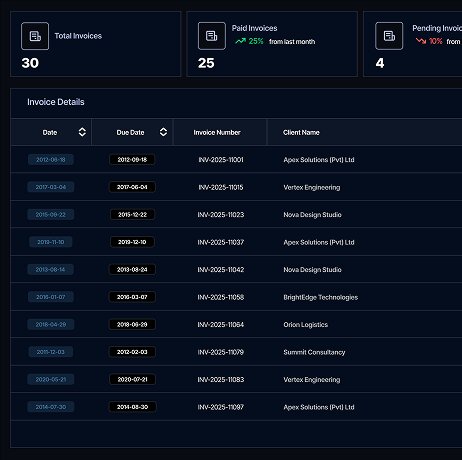Click the Summit Consultancy client name

click(314, 352)
